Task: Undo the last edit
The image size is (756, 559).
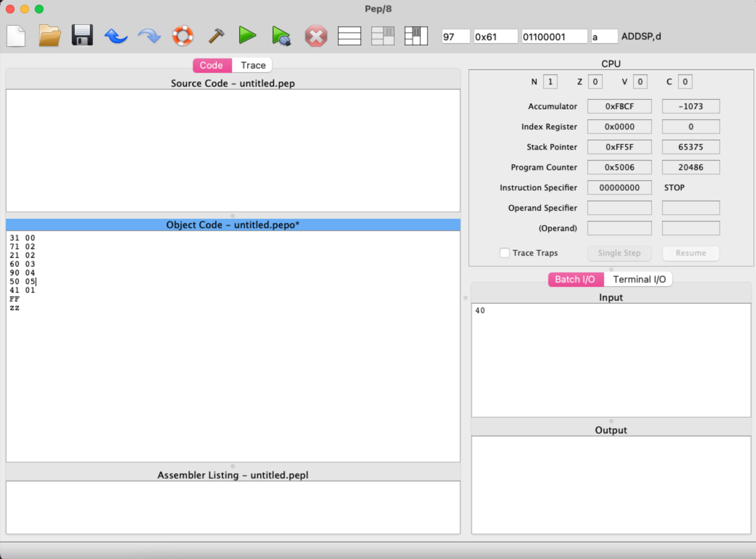Action: tap(116, 35)
